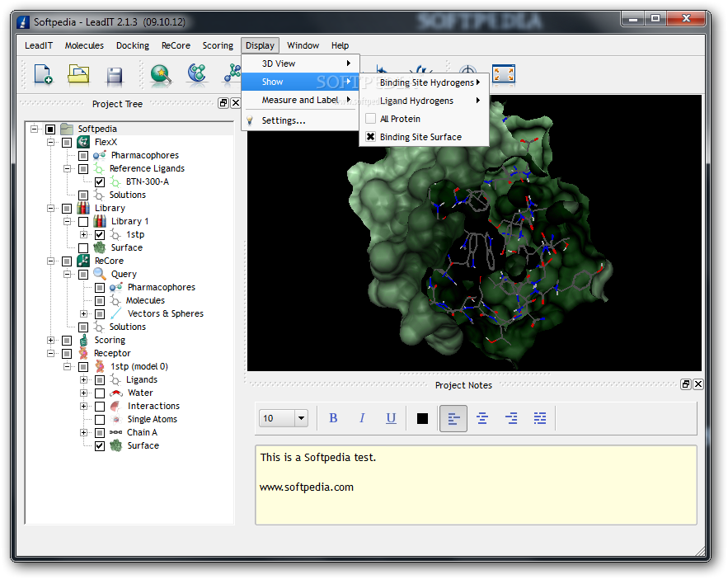Expand the 1stp library node

[x=83, y=234]
